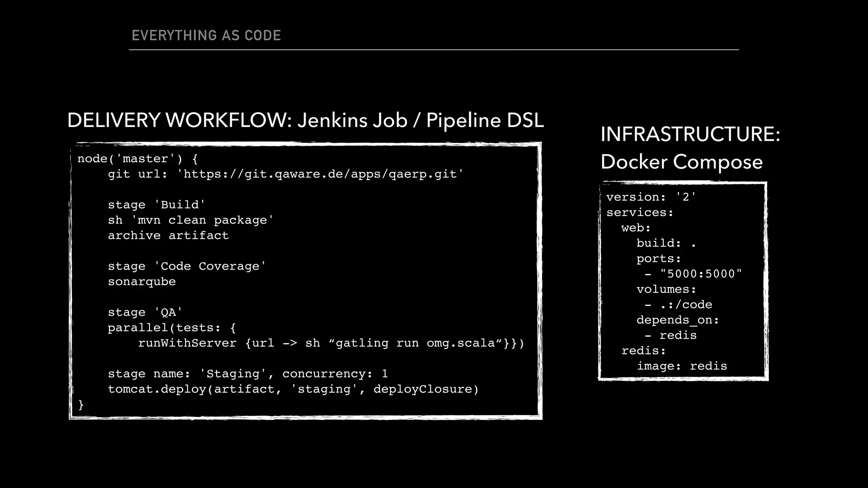Click the 'DELIVERY WORKFLOW: Jenkins Job / Pipeline DSL' heading
Screen dimensions: 868x488
pos(305,120)
